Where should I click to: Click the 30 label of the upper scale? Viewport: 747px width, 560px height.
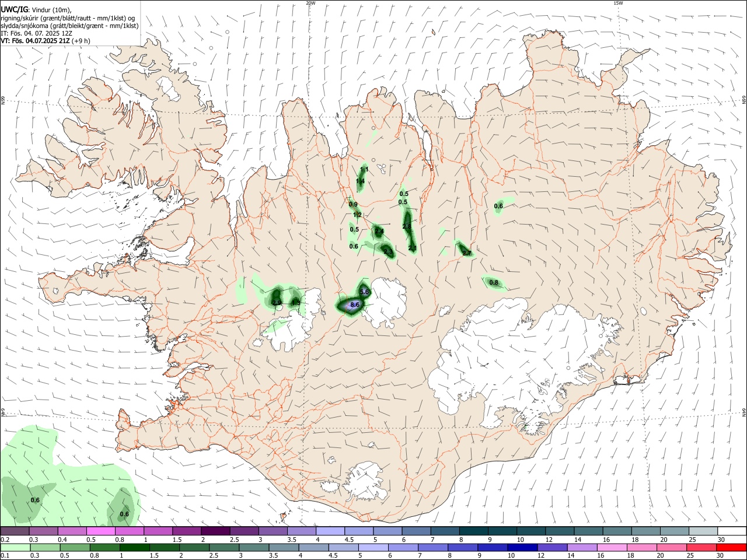coord(721,540)
